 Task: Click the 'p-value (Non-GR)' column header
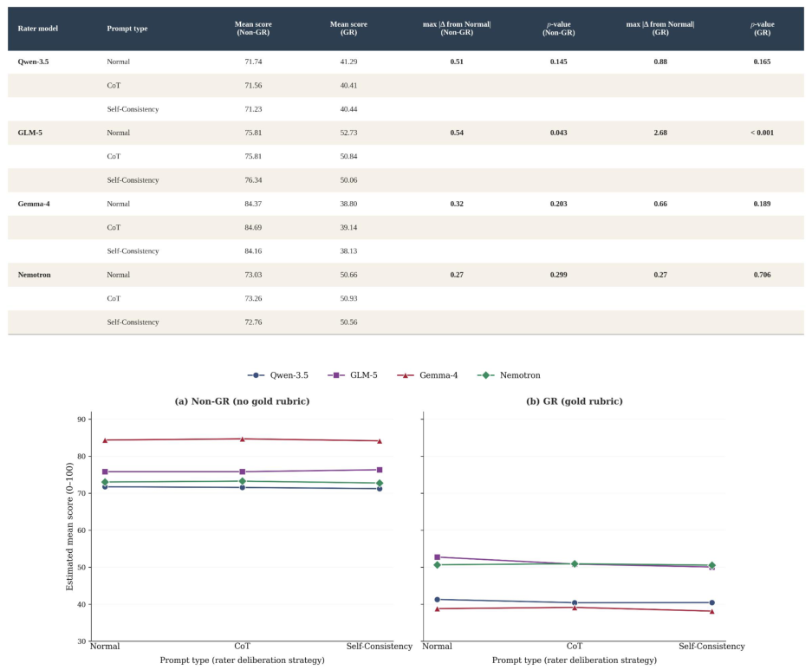(x=559, y=29)
